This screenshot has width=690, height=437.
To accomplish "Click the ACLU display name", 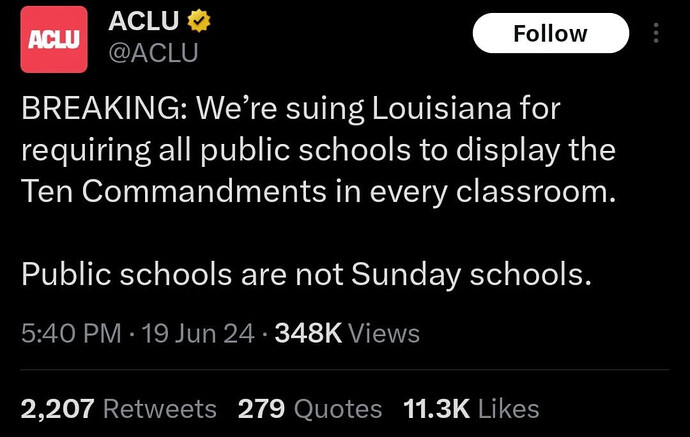I will pyautogui.click(x=142, y=22).
